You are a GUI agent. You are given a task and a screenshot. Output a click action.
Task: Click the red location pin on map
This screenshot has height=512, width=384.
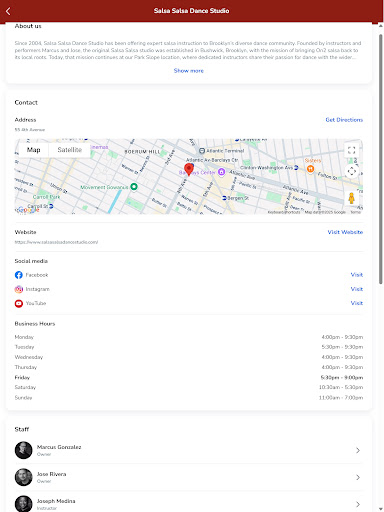click(x=189, y=169)
